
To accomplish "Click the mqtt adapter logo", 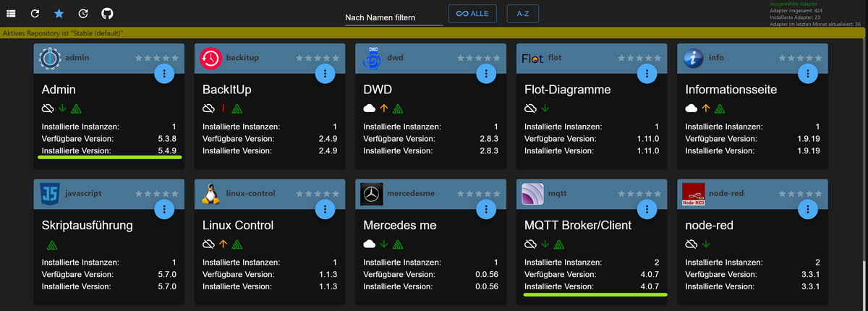I will pos(532,193).
